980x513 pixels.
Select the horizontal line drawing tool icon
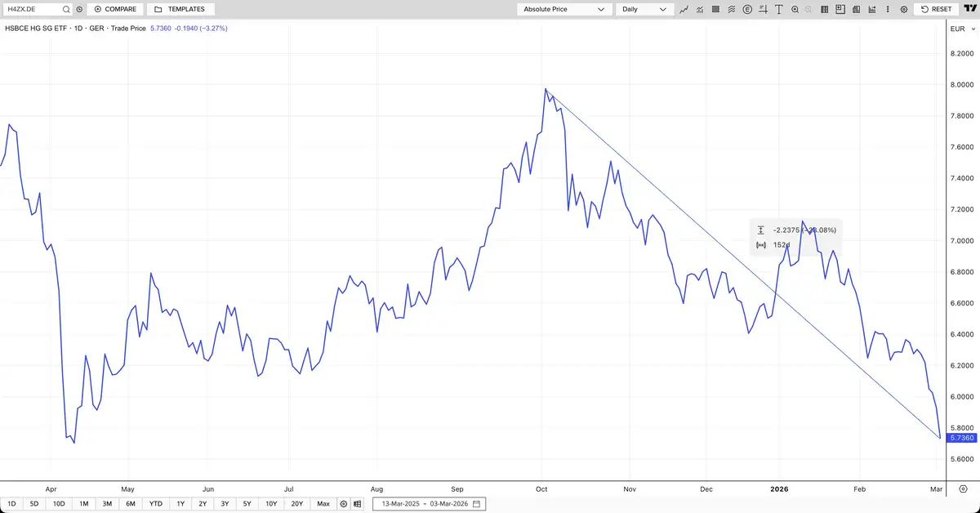click(763, 9)
